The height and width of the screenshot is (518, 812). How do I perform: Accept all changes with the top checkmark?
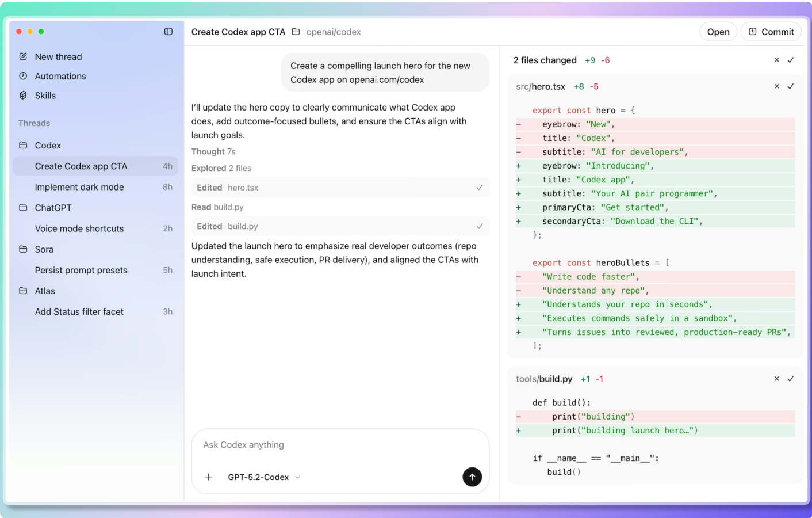791,60
